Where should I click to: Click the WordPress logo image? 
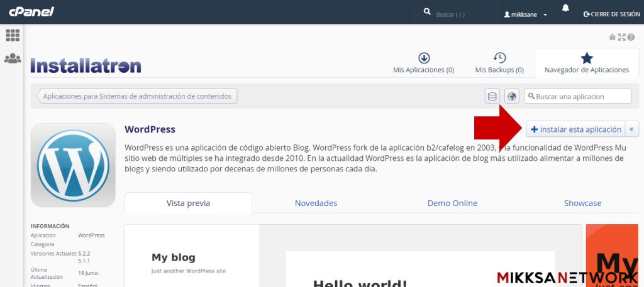[73, 165]
